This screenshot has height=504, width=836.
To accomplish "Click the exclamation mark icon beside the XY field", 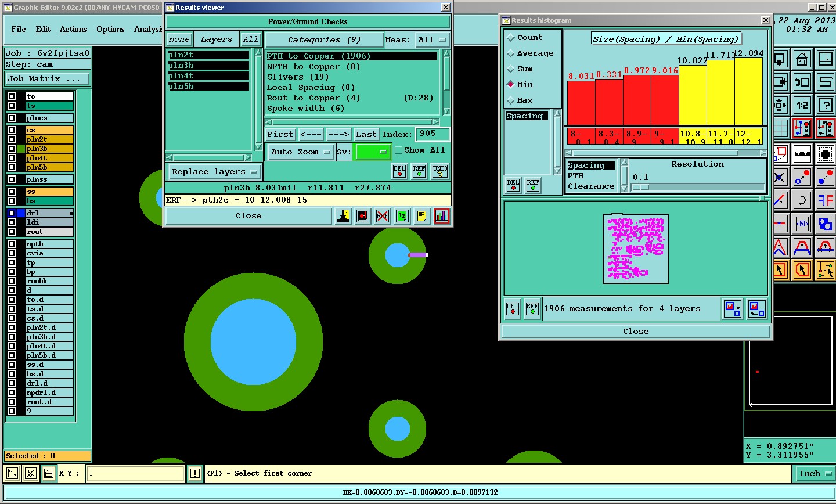I will click(x=195, y=473).
